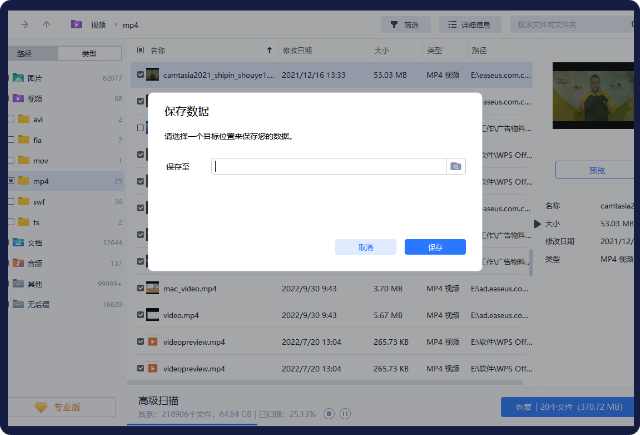Click the forward navigation arrow
The image size is (640, 435).
coord(24,23)
